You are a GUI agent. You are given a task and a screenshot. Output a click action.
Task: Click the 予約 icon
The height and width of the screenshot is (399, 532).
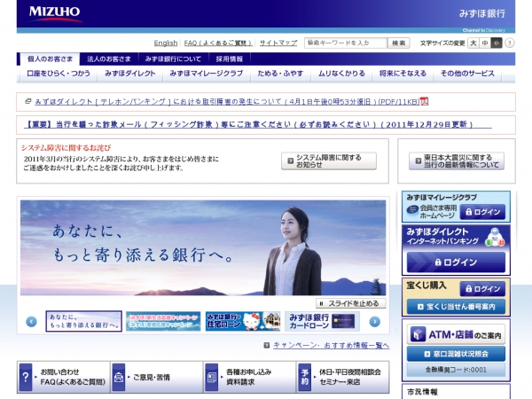[304, 377]
